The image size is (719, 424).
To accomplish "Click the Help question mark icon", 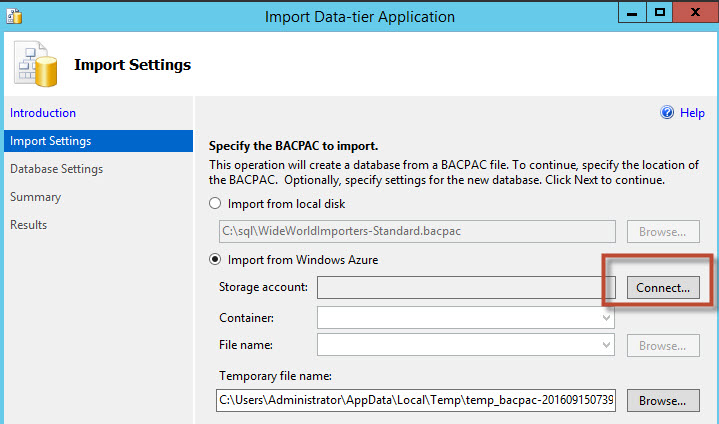I will click(667, 113).
